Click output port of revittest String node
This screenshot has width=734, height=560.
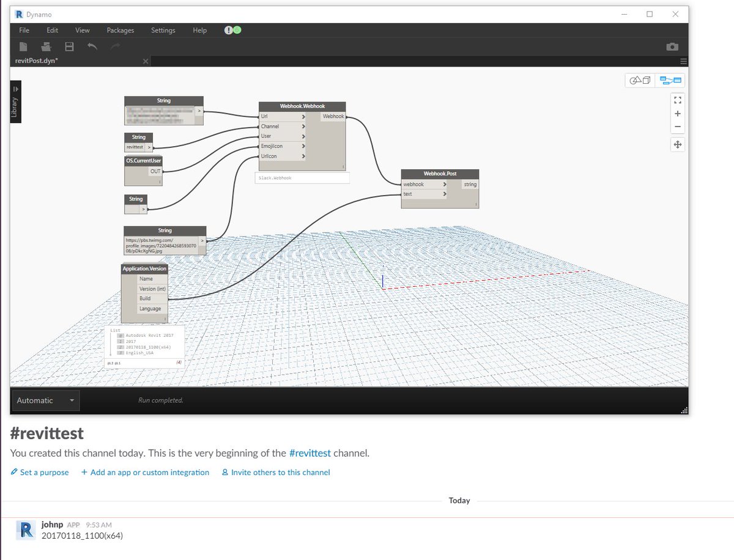click(x=149, y=147)
